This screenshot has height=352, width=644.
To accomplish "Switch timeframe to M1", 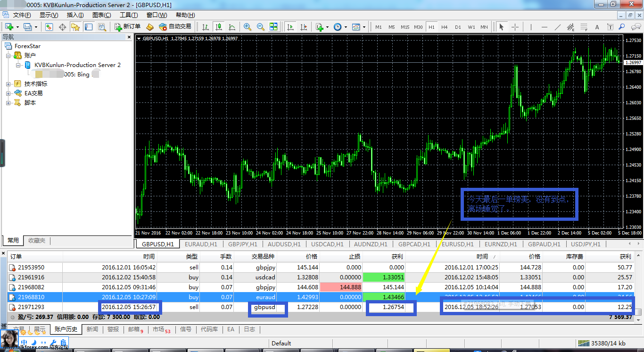I will click(x=379, y=27).
